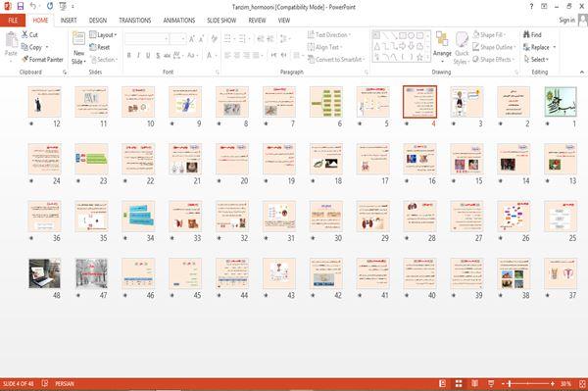
Task: Activate the Format Painter brush
Action: [x=24, y=59]
